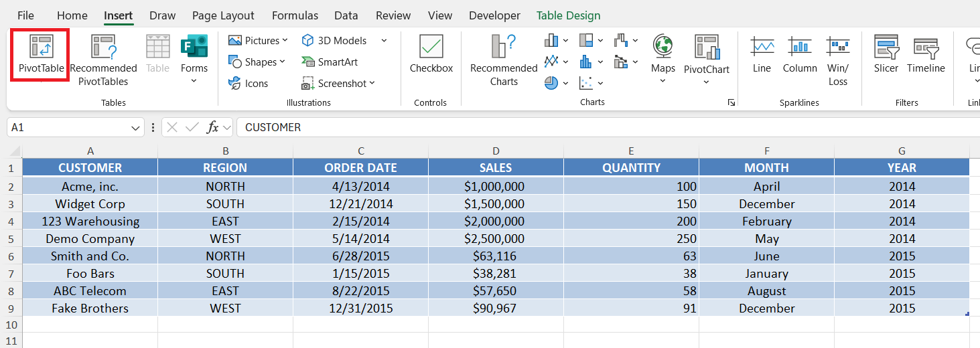Open the Forms button in Tables group

[194, 60]
